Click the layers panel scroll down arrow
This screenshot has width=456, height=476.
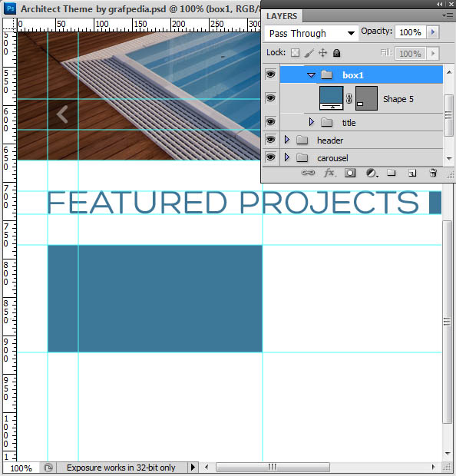click(x=449, y=158)
